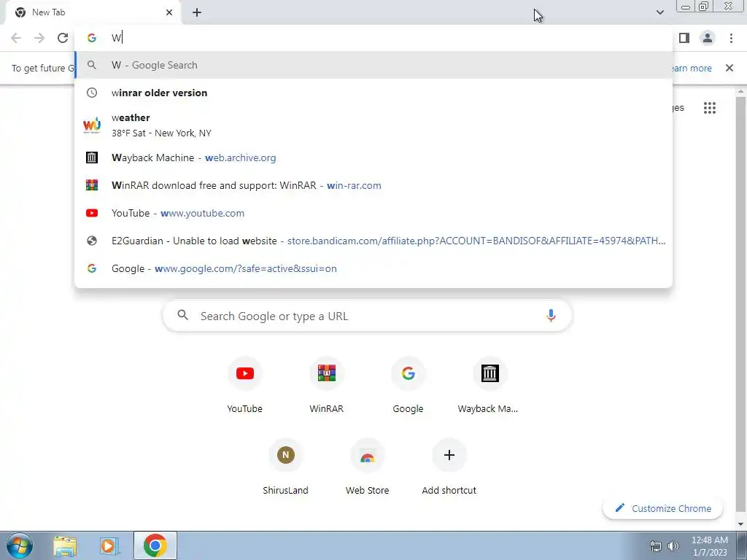This screenshot has width=747, height=560.
Task: Open a new tab with plus button
Action: pos(197,12)
